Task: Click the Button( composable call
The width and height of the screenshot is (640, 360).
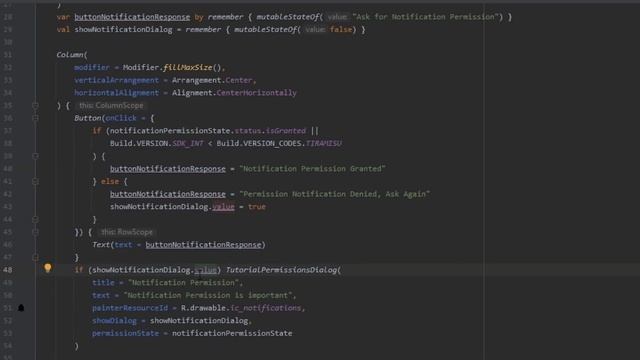Action: pos(89,118)
